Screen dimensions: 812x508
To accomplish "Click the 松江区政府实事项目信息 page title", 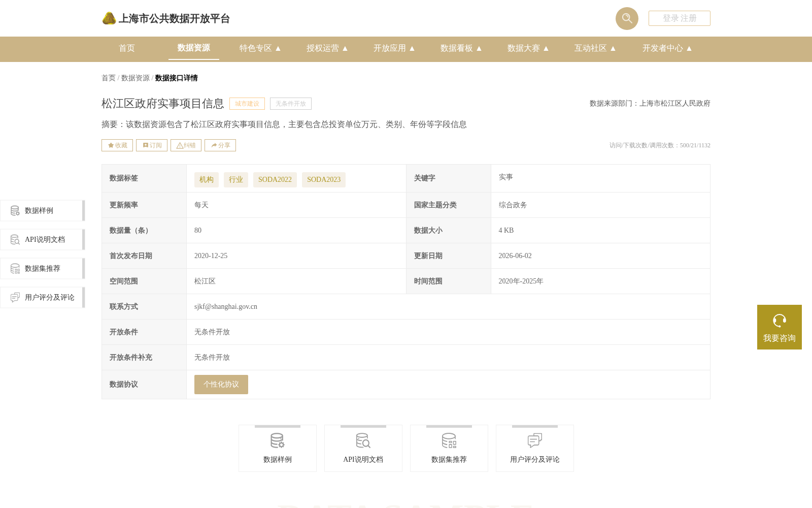I will point(163,104).
